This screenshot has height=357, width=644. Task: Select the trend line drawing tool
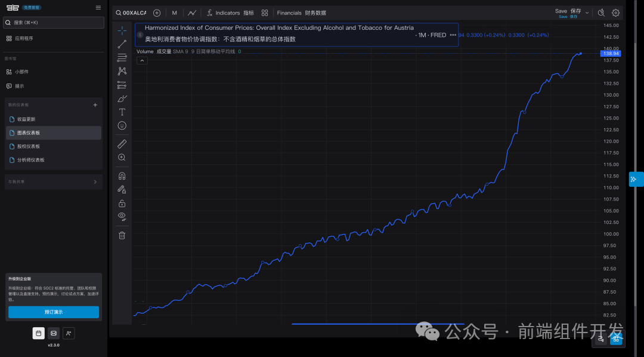tap(122, 44)
